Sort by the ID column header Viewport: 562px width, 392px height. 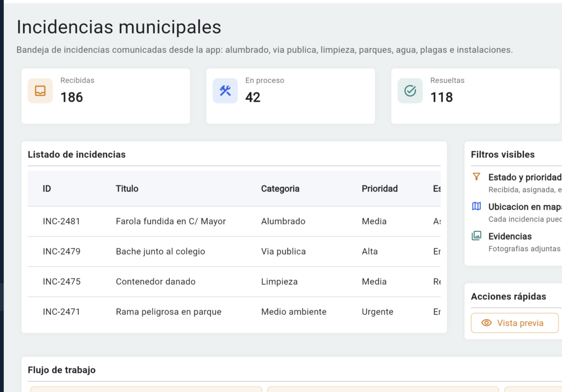(47, 189)
